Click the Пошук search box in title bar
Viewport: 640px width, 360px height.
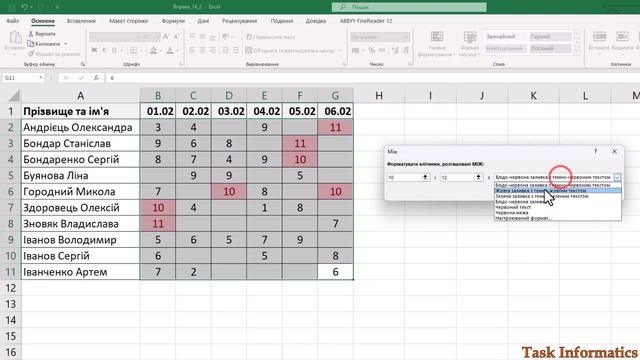(x=409, y=7)
